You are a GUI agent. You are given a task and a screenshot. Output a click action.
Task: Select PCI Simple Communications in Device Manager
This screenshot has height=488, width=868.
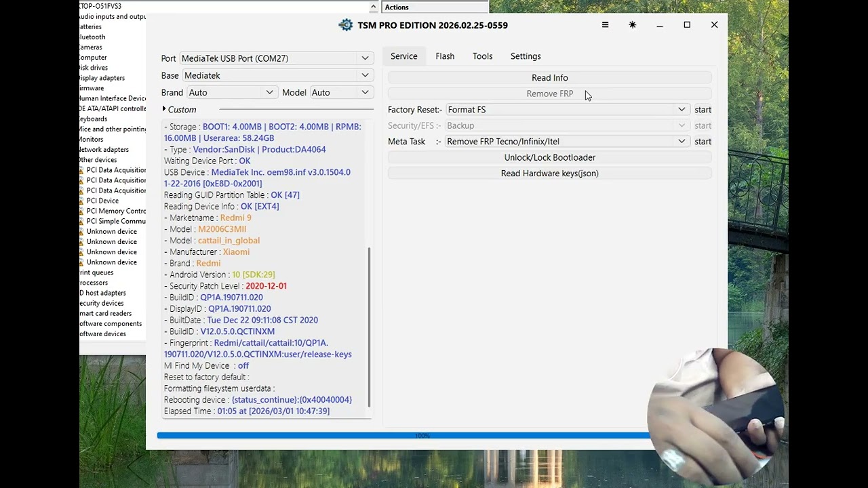pyautogui.click(x=116, y=221)
